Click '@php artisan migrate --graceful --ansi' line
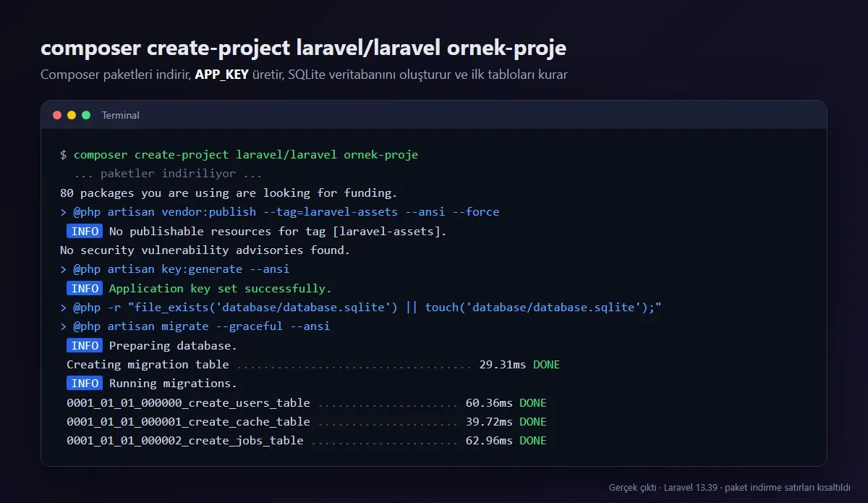This screenshot has height=503, width=868. click(x=195, y=326)
